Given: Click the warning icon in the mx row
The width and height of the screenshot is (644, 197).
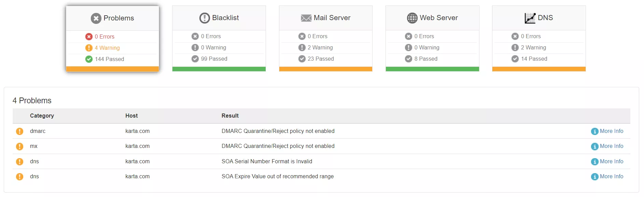Looking at the screenshot, I should pos(20,147).
